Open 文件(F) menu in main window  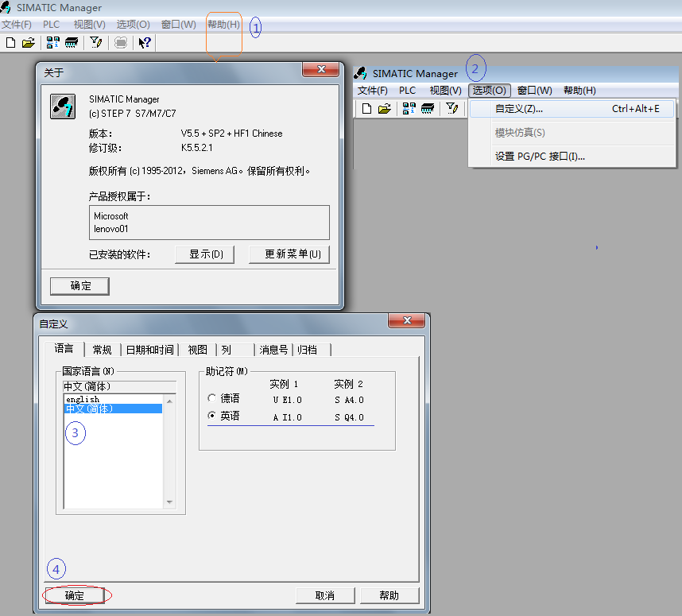click(x=17, y=25)
